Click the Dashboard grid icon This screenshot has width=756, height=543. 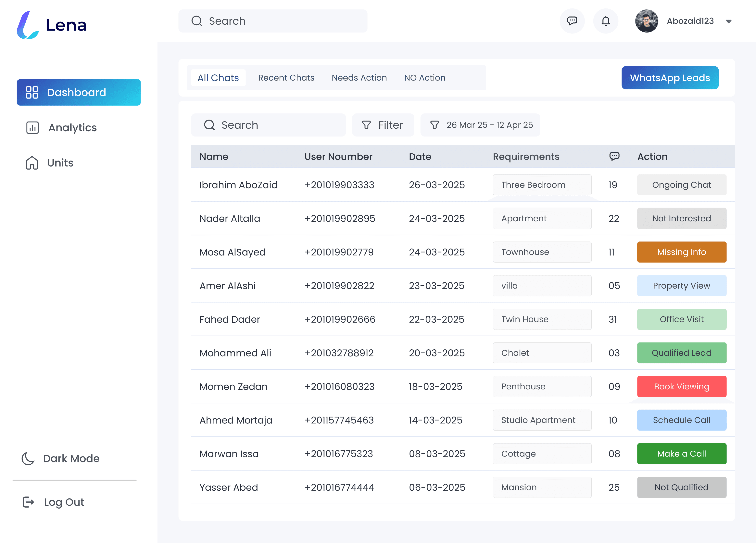coord(32,92)
